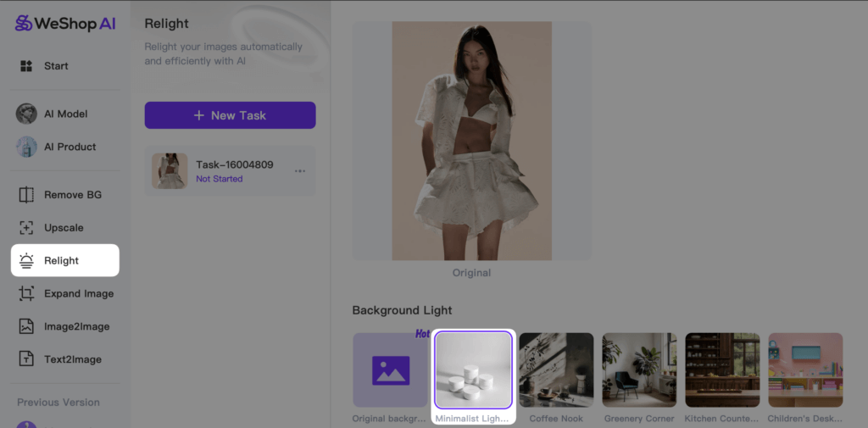868x428 pixels.
Task: Click the AI Product bottle icon
Action: (x=26, y=147)
